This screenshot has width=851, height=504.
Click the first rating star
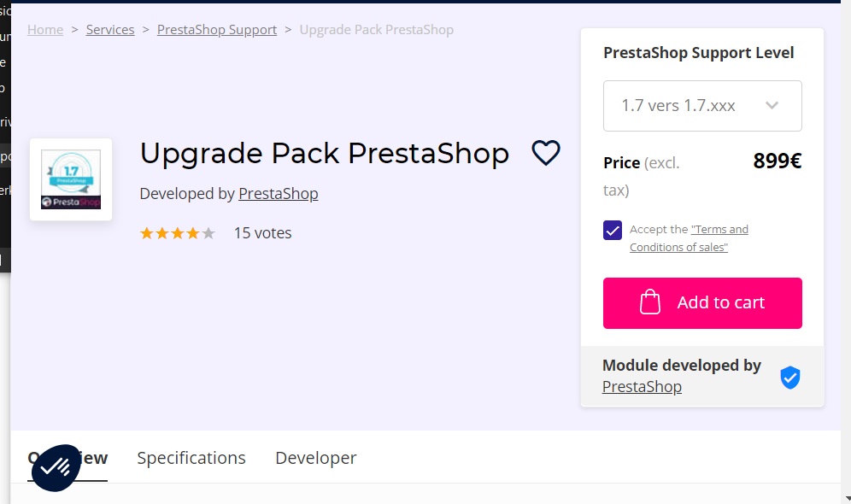point(149,232)
